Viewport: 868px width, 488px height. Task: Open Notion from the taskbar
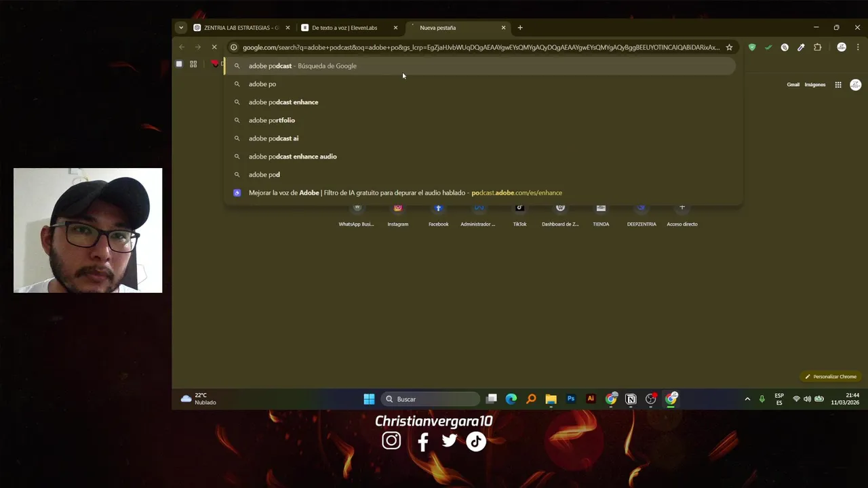tap(631, 399)
